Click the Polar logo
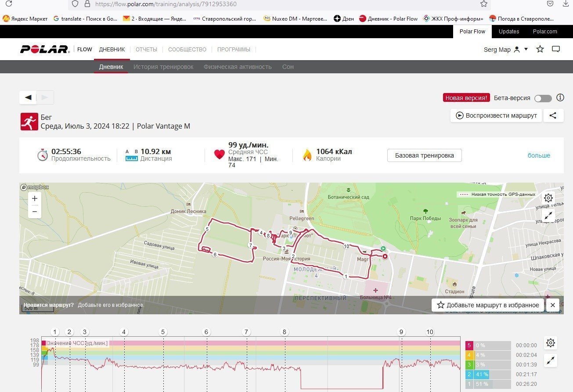The height and width of the screenshot is (392, 573). point(45,49)
